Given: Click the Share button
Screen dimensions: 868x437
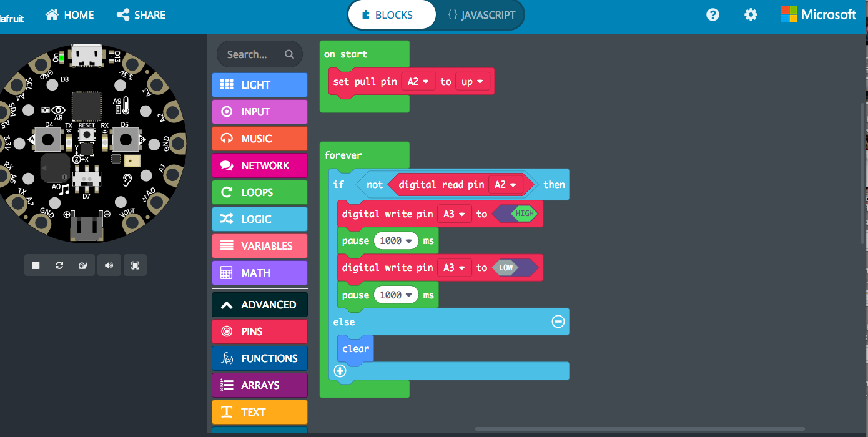Looking at the screenshot, I should tap(141, 15).
